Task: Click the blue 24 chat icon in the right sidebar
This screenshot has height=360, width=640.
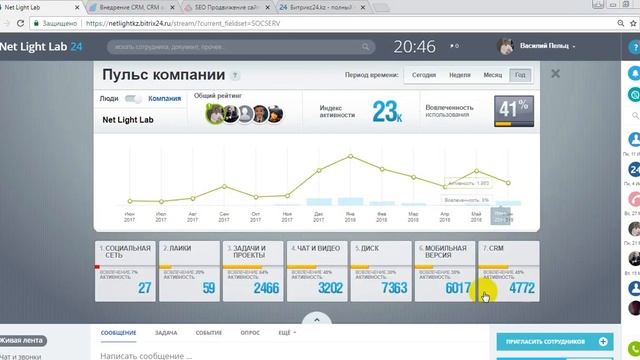Action: point(634,169)
